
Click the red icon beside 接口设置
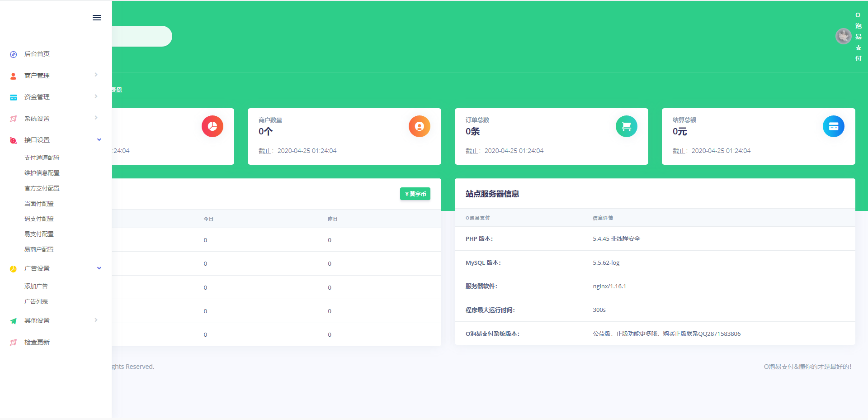pos(14,140)
